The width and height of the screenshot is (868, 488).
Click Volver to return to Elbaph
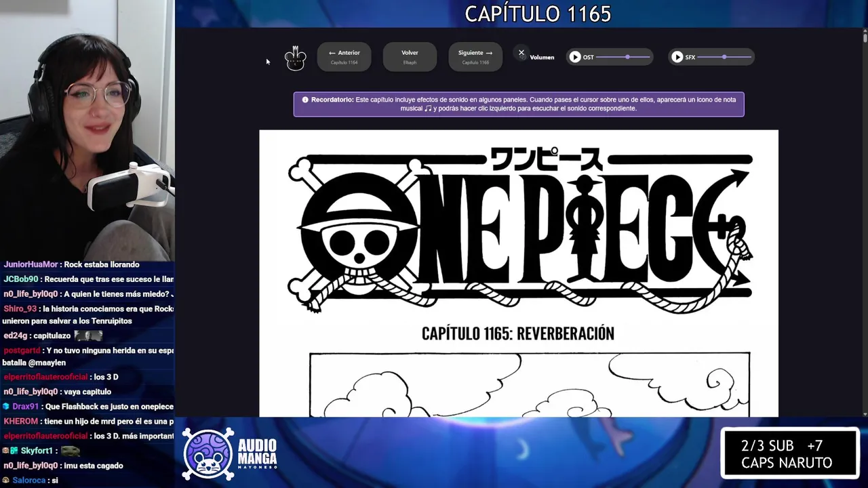pos(410,57)
